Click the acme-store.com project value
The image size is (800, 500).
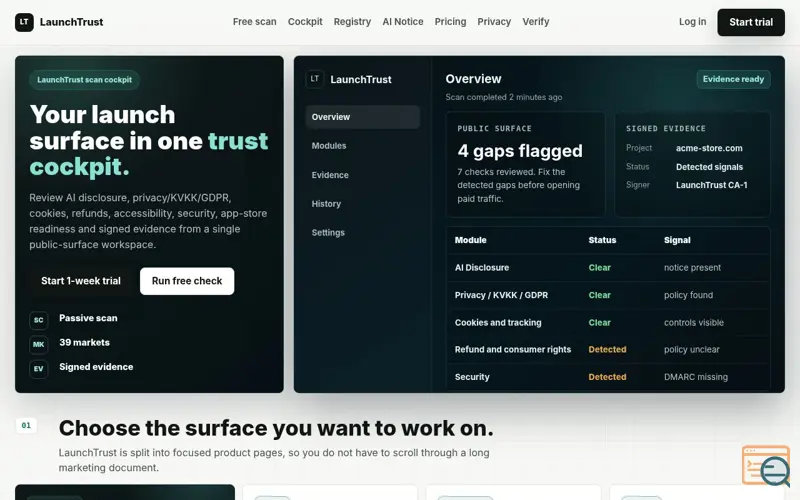coord(709,148)
